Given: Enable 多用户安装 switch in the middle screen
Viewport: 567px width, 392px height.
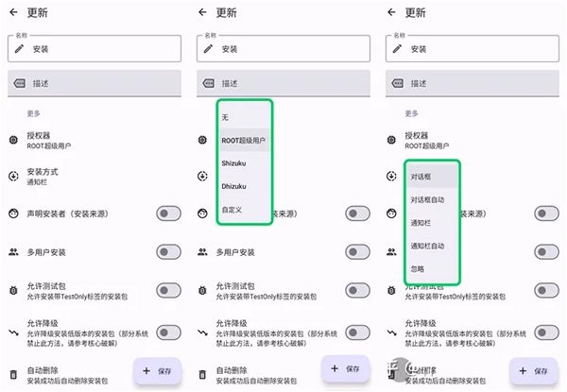Looking at the screenshot, I should (x=356, y=252).
